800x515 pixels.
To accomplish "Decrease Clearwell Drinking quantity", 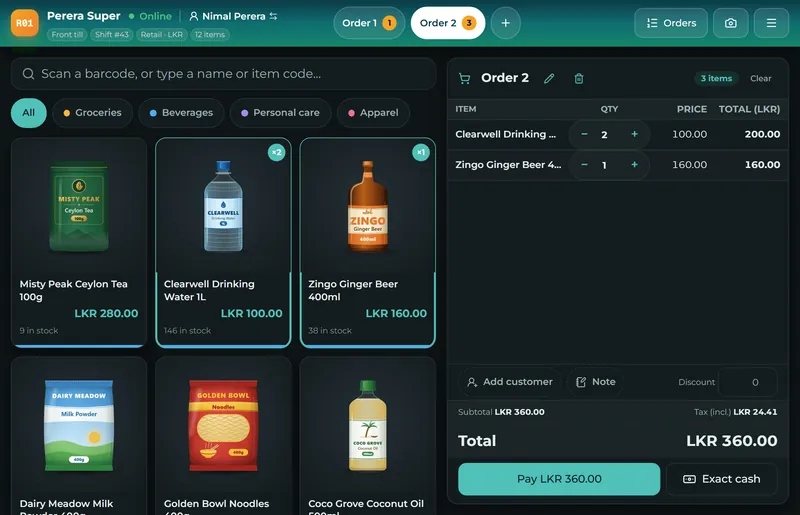I will click(x=584, y=134).
